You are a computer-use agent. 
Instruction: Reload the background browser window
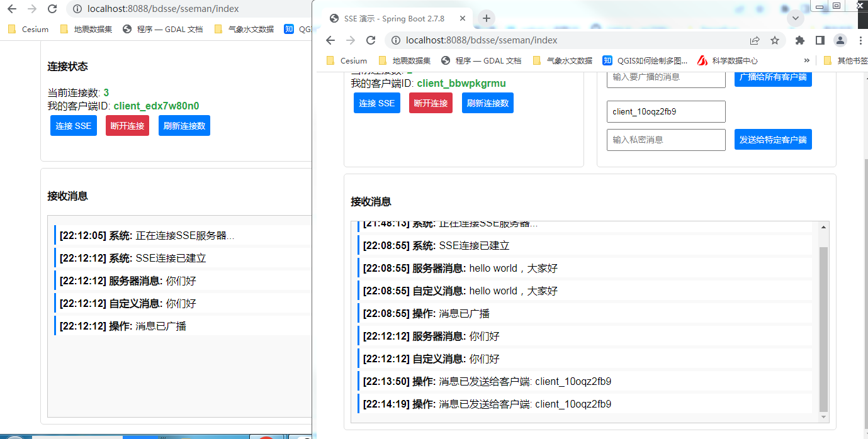[52, 9]
